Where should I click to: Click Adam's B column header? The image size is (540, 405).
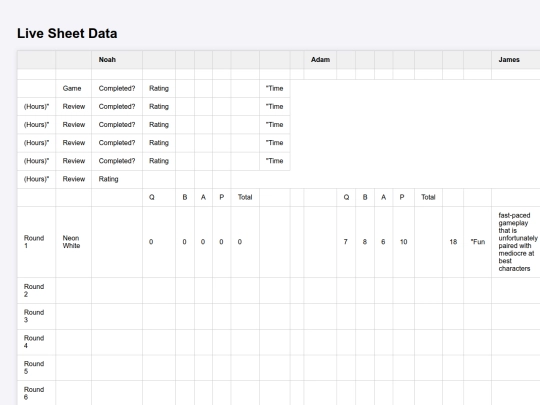(x=365, y=197)
